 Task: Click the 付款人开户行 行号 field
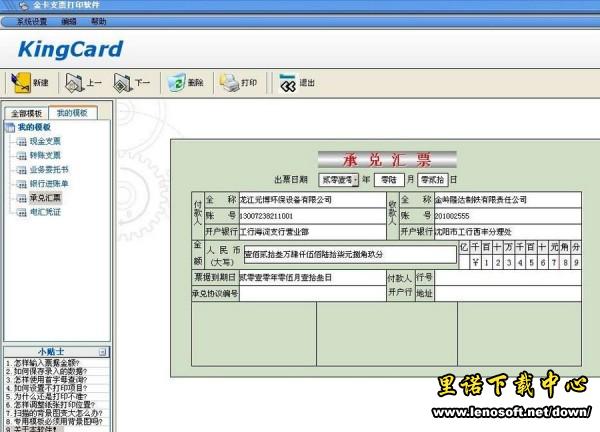(507, 278)
